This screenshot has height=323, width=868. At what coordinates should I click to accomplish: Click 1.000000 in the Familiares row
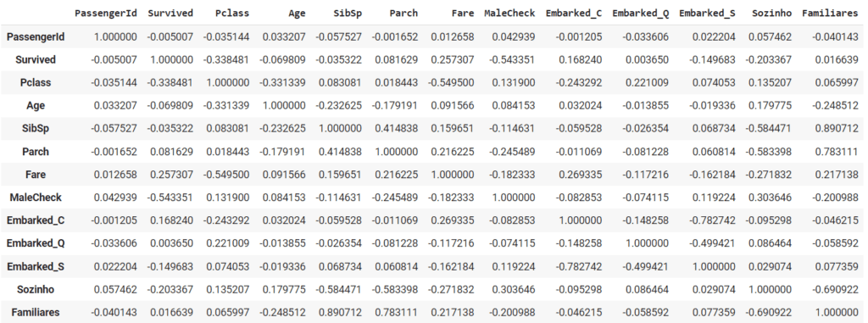point(837,313)
